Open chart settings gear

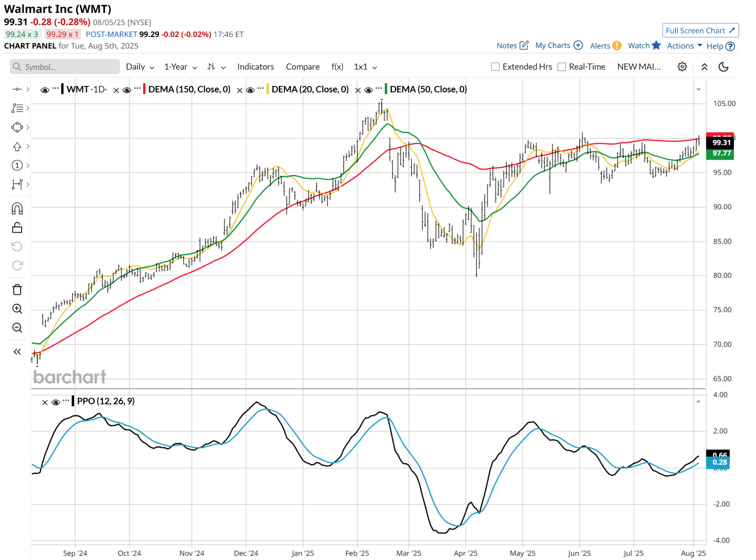pos(682,67)
